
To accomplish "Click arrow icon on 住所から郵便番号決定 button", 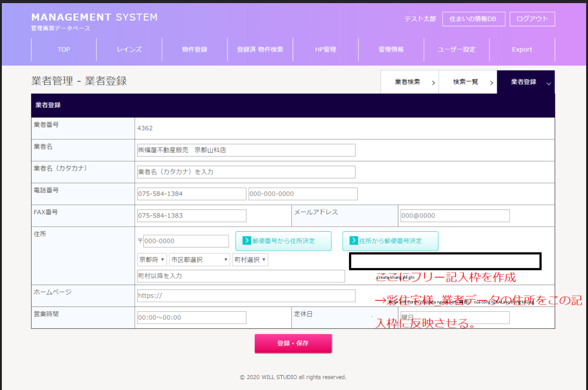I will point(353,241).
